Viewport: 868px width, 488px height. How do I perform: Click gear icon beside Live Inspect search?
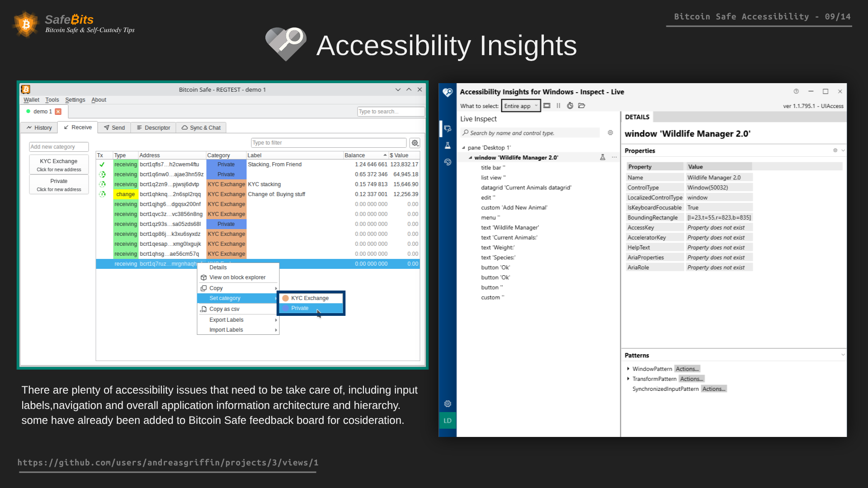pyautogui.click(x=610, y=133)
